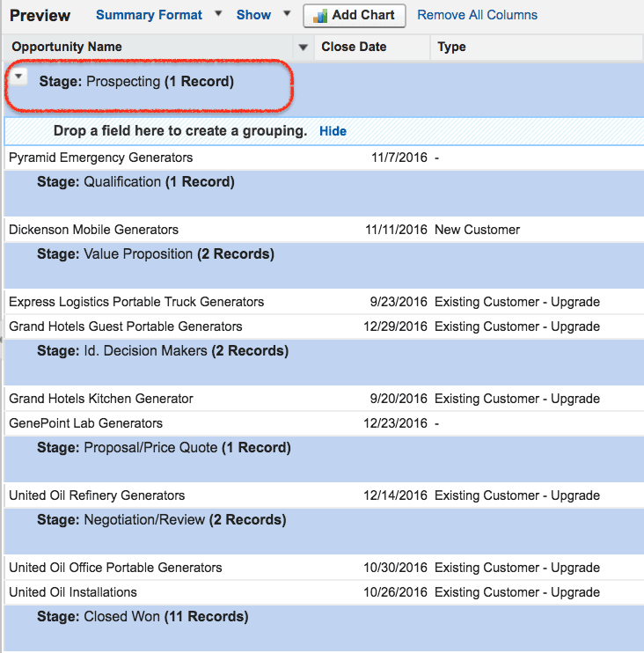644x653 pixels.
Task: Open the Opportunity Name column menu arrow
Action: tap(304, 48)
